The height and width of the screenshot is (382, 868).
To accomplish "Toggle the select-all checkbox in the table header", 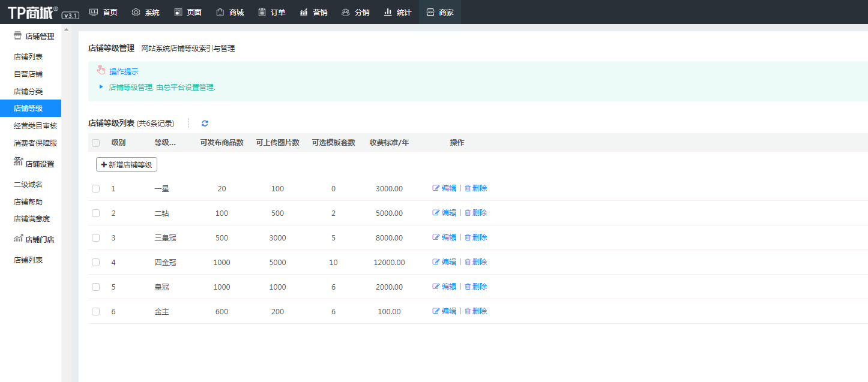I will tap(95, 143).
